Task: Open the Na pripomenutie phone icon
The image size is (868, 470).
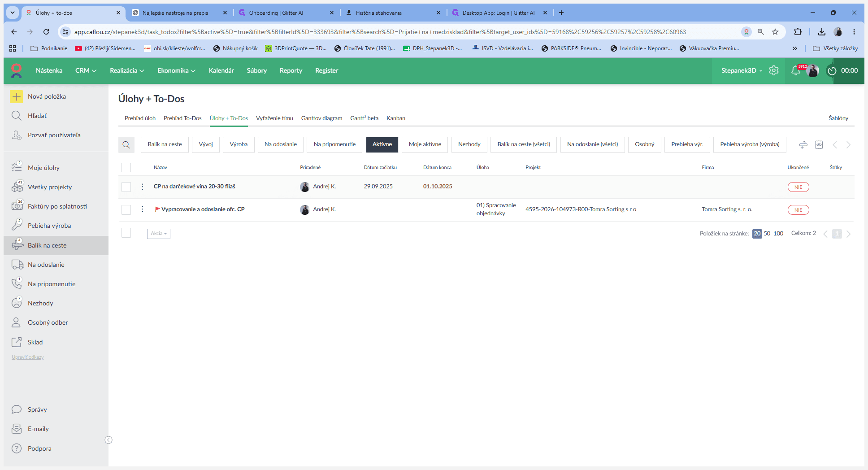Action: (17, 283)
